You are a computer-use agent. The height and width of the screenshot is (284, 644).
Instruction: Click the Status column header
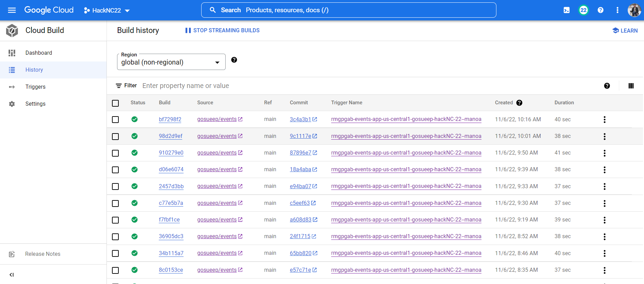[x=138, y=103]
